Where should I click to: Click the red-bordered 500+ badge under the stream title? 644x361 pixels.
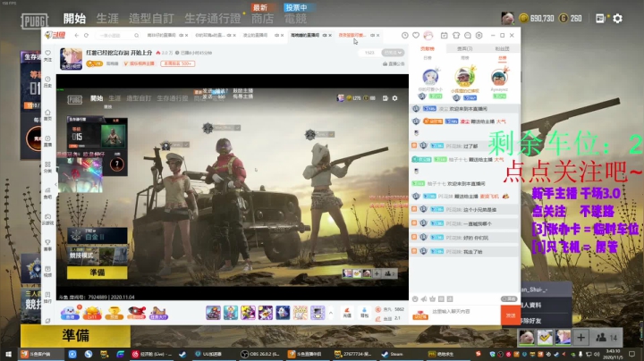click(177, 63)
